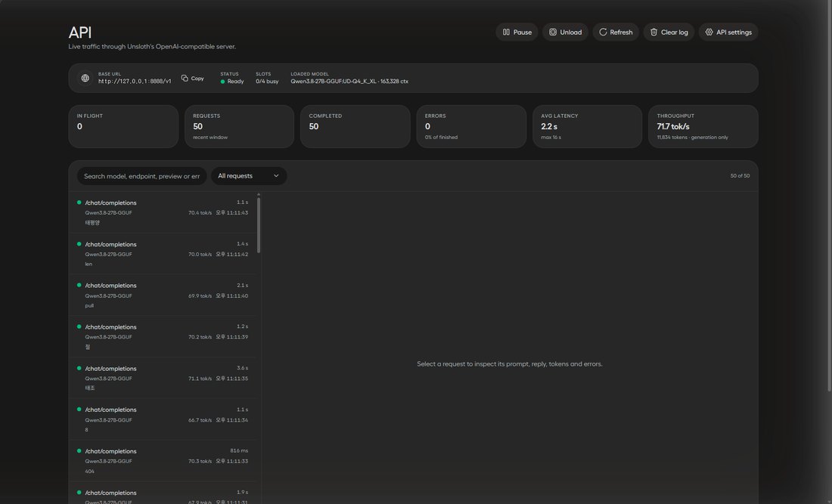The height and width of the screenshot is (504, 832).
Task: Select the request logged at 11:11:35
Action: coord(163,378)
